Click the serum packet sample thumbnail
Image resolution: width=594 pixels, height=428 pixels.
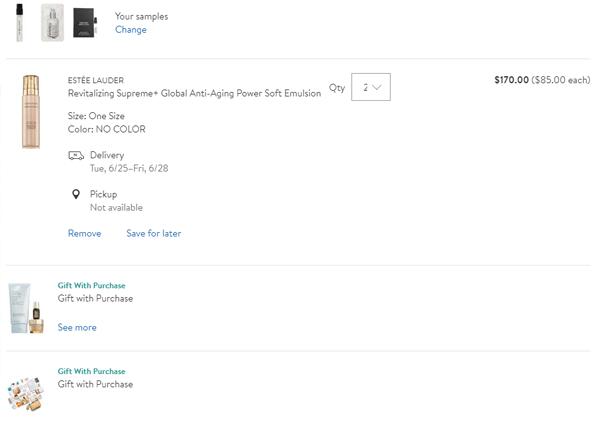coord(52,23)
